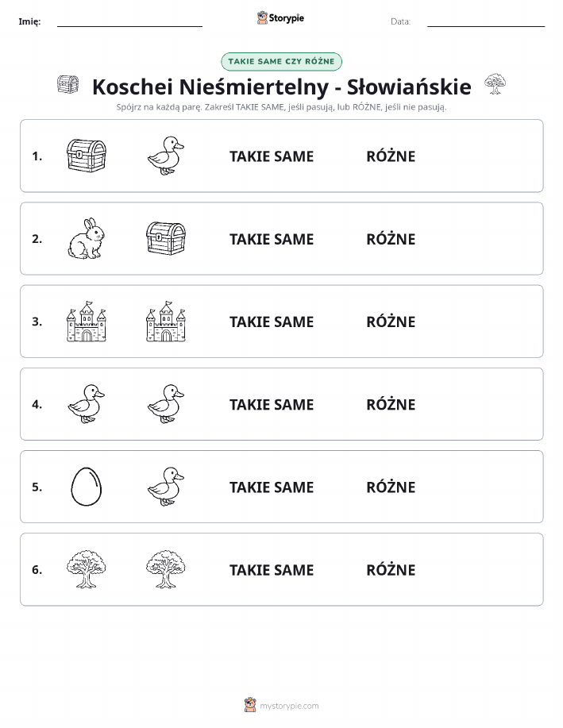Choose TAKIE SAME for row 4

(272, 404)
